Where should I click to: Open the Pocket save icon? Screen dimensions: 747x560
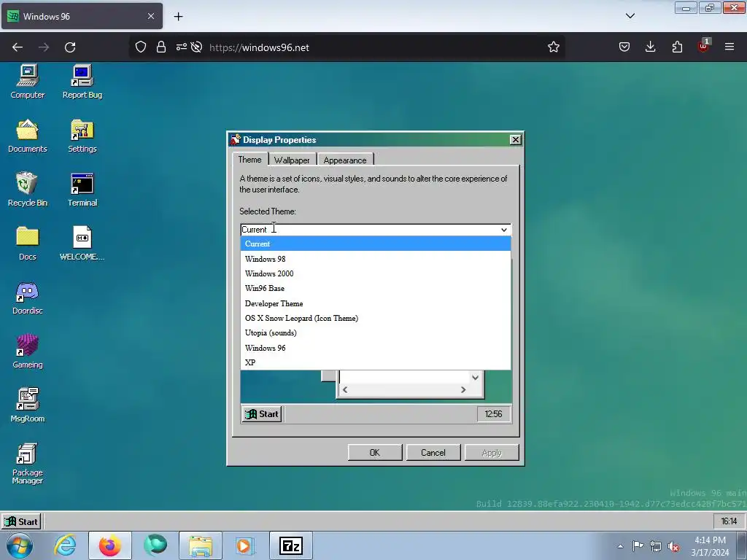click(x=624, y=47)
